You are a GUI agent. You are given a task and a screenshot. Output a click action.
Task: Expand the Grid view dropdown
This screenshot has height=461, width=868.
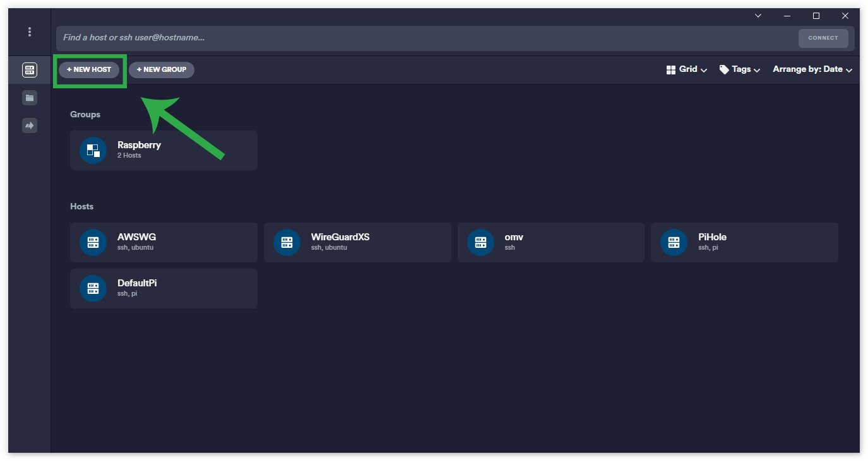686,69
